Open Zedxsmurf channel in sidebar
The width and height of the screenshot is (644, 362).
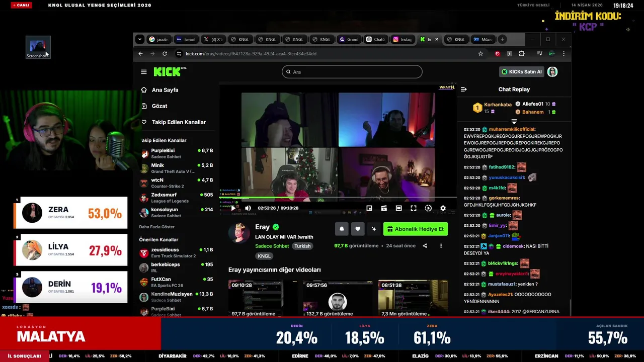(x=176, y=198)
